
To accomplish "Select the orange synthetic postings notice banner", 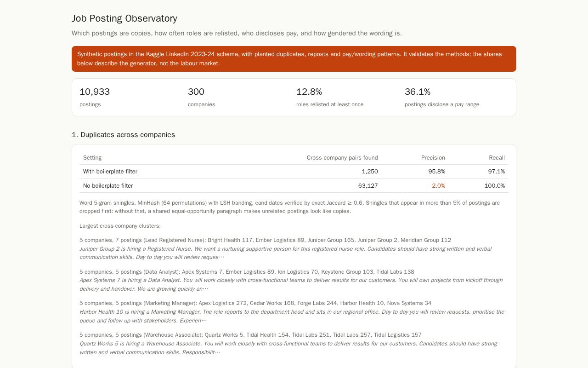I will [x=294, y=59].
